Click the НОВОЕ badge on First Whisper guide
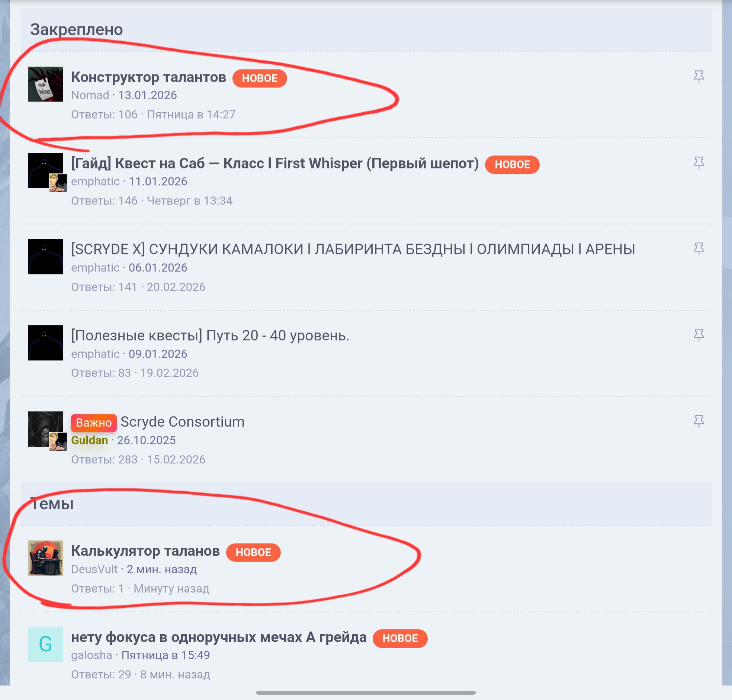This screenshot has width=732, height=700. [512, 164]
